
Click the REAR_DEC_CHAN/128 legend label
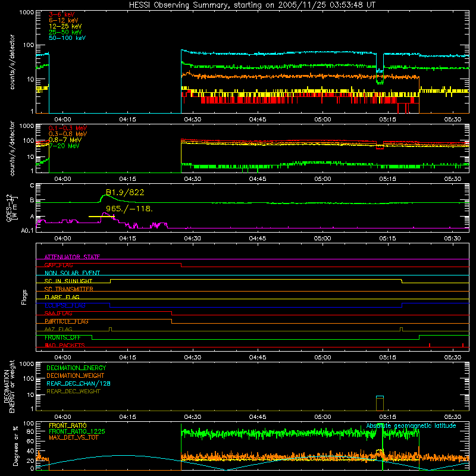click(x=79, y=383)
